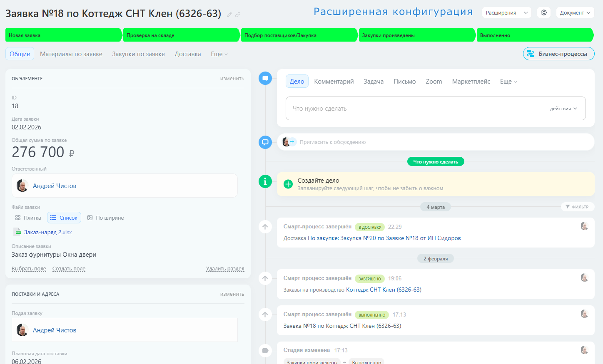The height and width of the screenshot is (364, 603).
Task: Click the Что нужно сделать input field
Action: (x=416, y=109)
